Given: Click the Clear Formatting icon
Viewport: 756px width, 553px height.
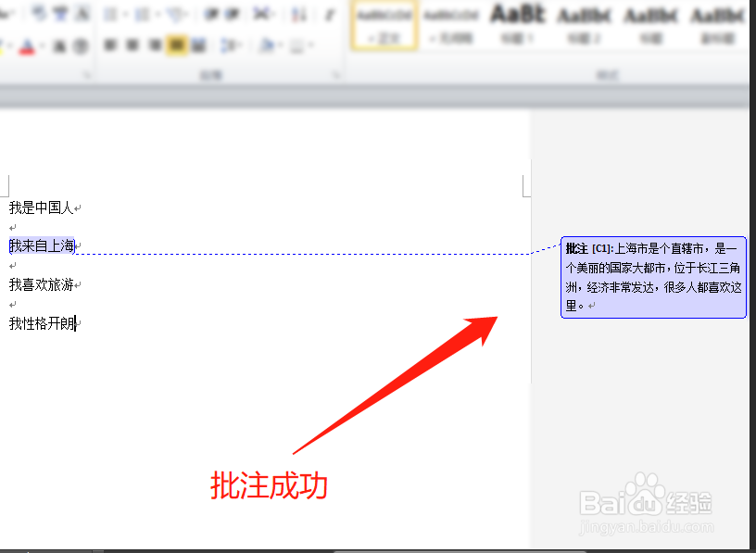Looking at the screenshot, I should 81,13.
